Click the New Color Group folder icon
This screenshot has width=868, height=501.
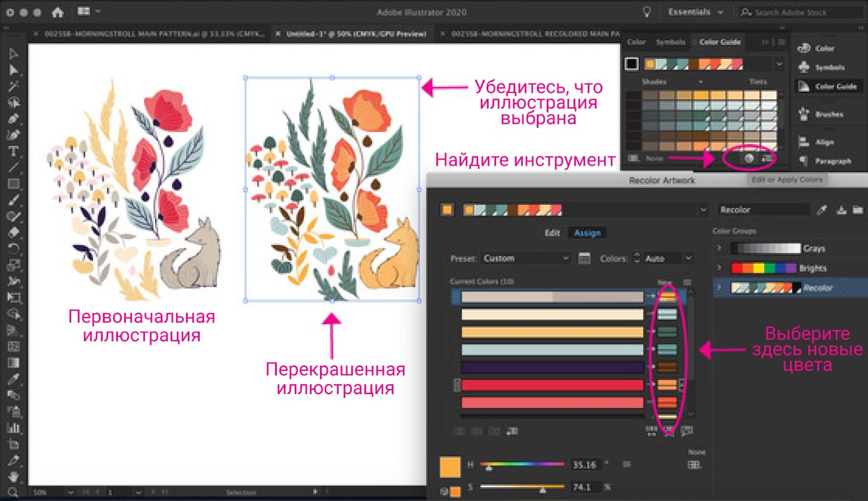coord(858,210)
